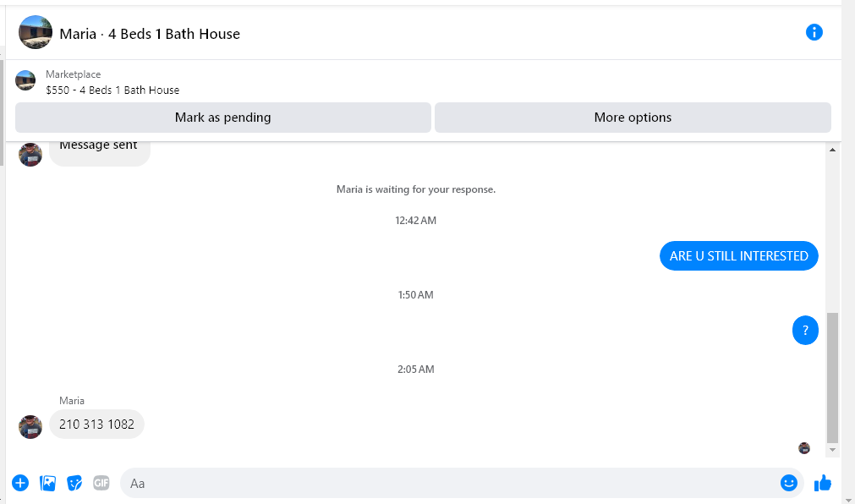Open the GIF picker
Image resolution: width=855 pixels, height=504 pixels.
click(101, 483)
